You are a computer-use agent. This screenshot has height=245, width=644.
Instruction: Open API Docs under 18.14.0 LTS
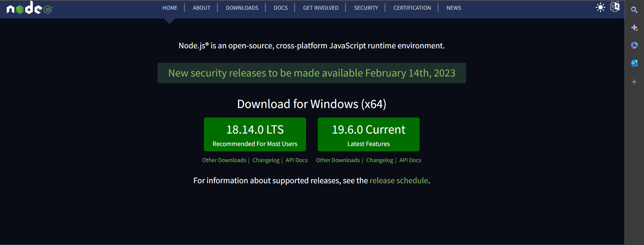(297, 160)
